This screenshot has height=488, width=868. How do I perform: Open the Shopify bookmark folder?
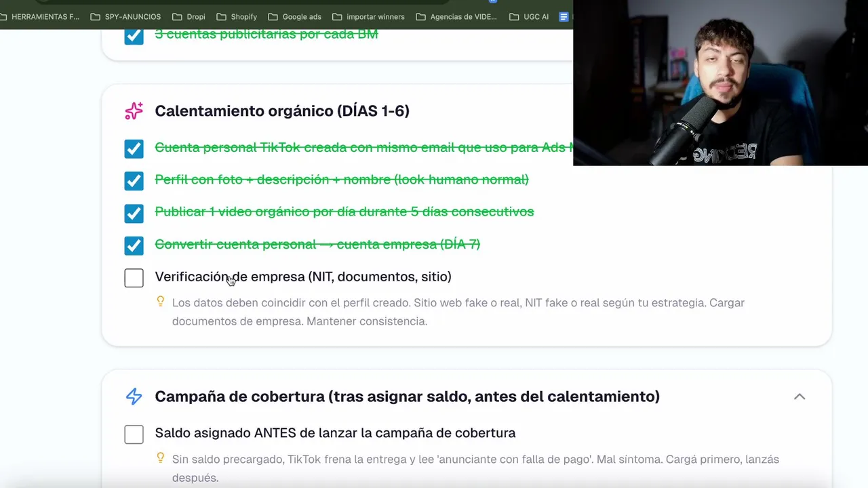237,16
